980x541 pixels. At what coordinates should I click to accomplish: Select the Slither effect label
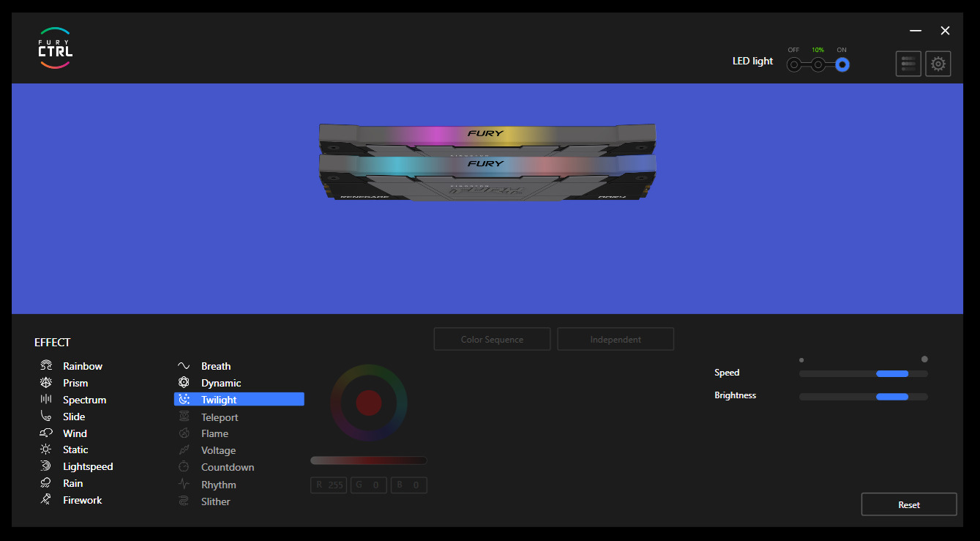click(x=216, y=501)
